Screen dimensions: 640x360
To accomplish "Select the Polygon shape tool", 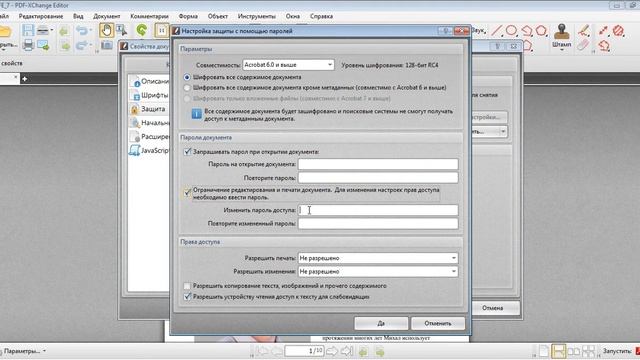I will 541,30.
